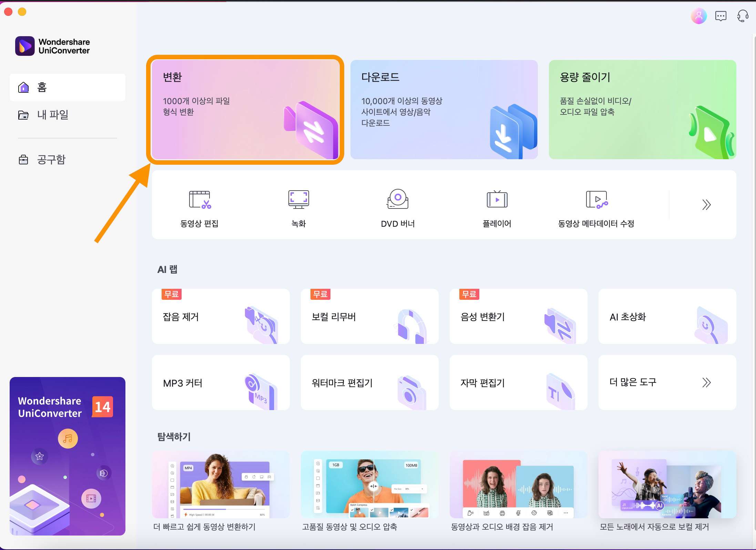Image resolution: width=756 pixels, height=550 pixels.
Task: Click the AI 랩 section heading
Action: point(167,269)
